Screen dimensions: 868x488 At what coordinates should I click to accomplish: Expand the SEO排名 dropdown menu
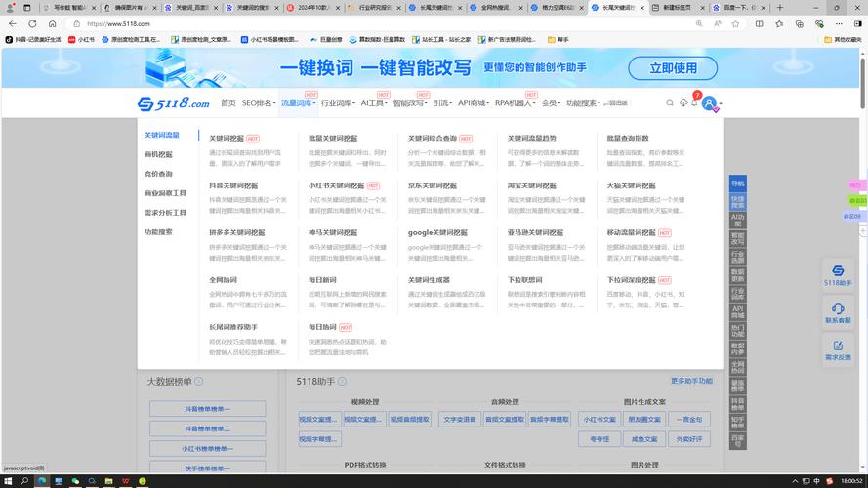[258, 102]
